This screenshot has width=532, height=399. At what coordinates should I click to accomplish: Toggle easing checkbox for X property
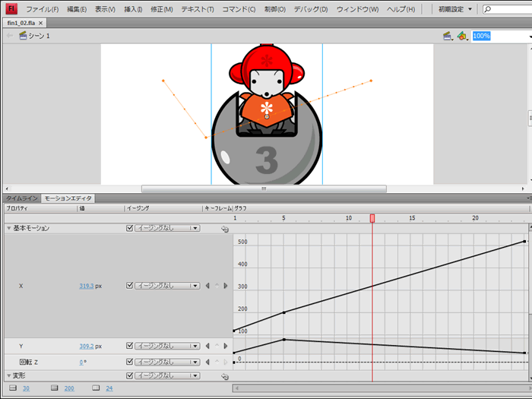[129, 286]
